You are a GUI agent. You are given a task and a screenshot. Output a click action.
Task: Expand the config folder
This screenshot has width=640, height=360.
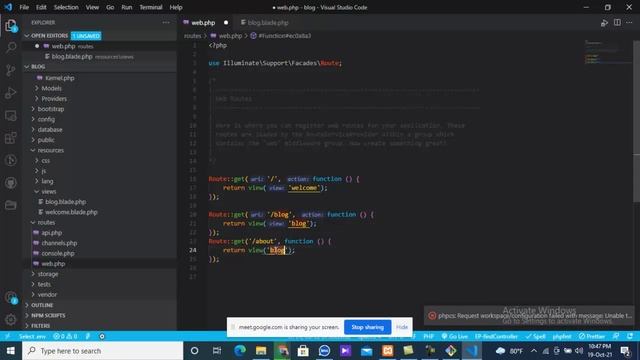click(x=46, y=119)
